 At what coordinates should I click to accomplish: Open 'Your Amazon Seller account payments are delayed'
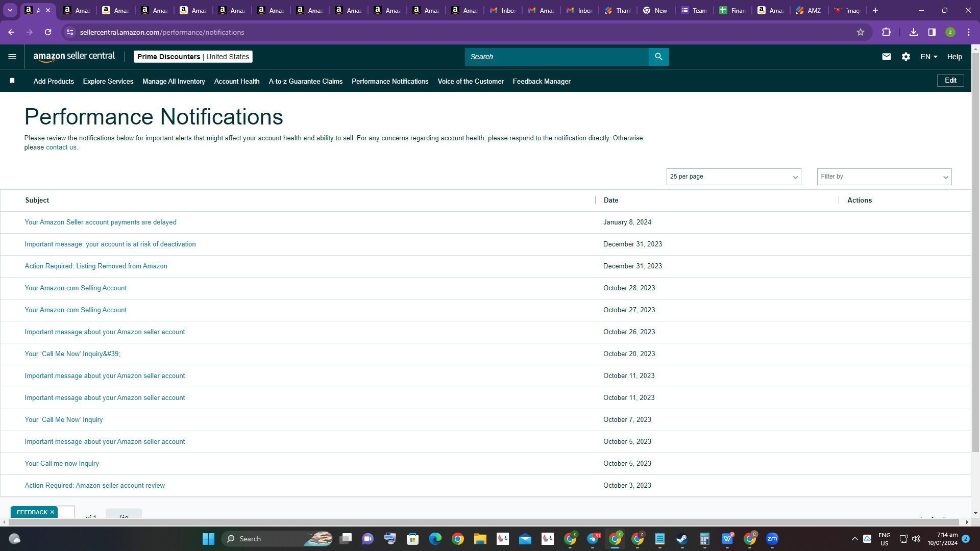click(x=101, y=222)
